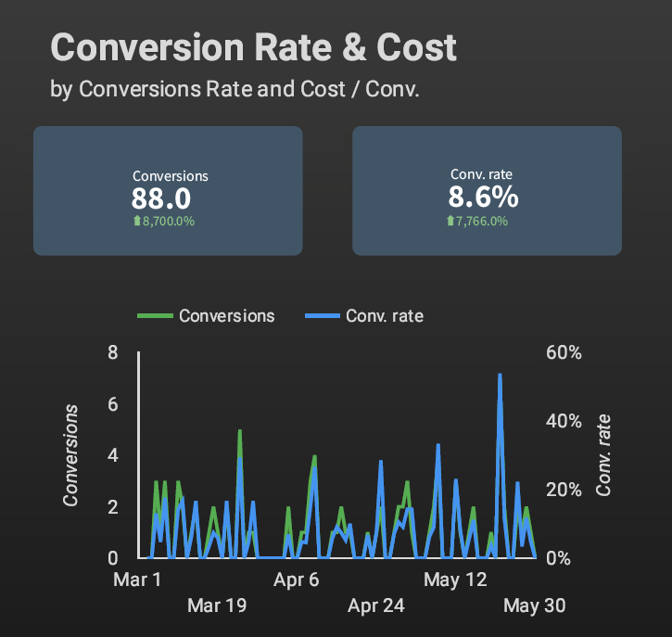Click the green up arrow under Conv. rate 8.6%
Screen dimensions: 672x637
click(450, 221)
